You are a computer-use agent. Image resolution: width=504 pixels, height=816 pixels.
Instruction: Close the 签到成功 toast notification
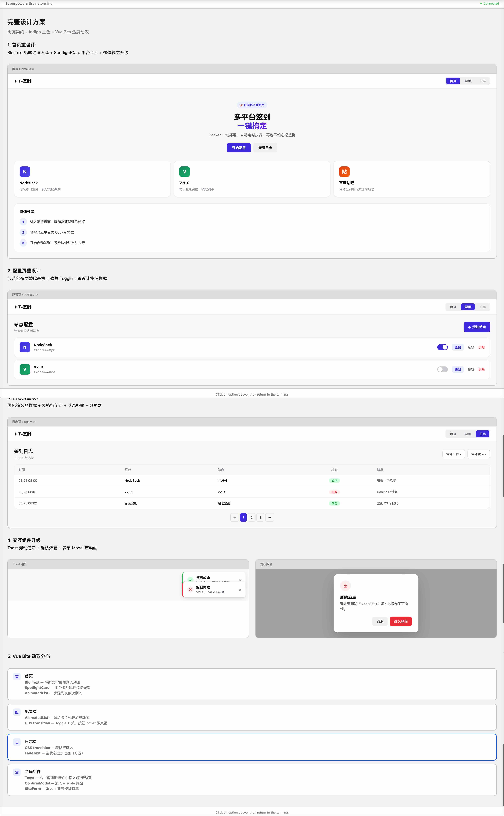(240, 580)
